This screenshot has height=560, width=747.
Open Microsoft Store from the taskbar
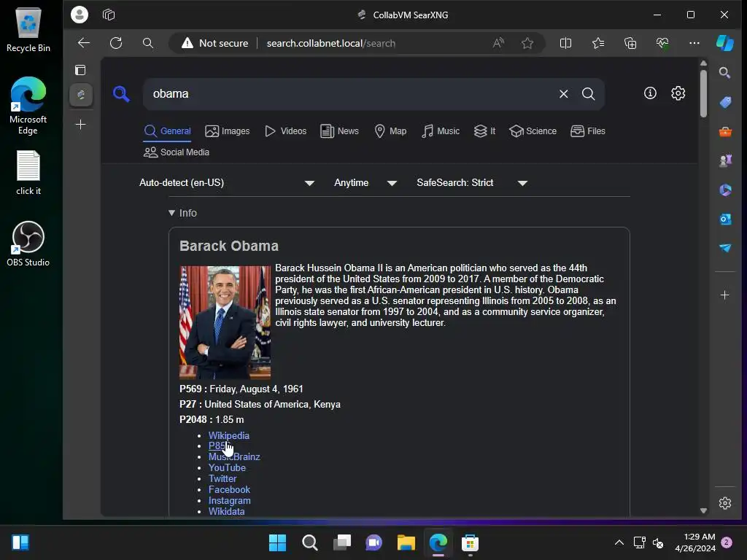pyautogui.click(x=470, y=542)
